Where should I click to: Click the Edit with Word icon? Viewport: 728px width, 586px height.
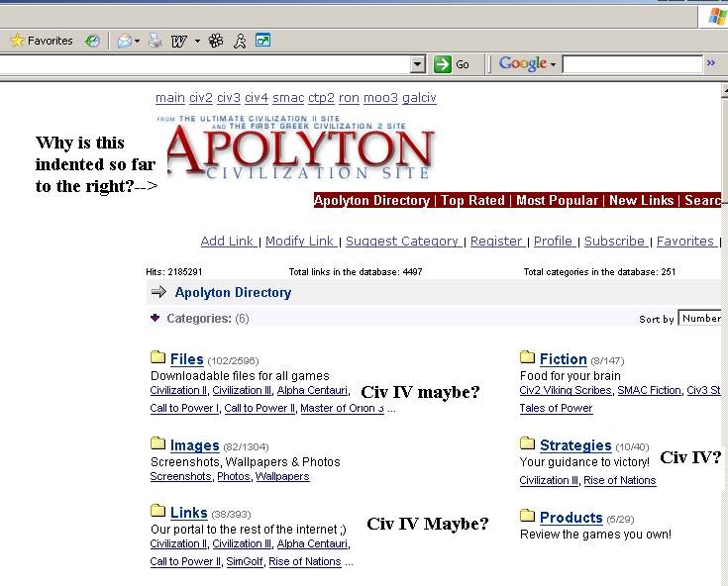tap(179, 41)
